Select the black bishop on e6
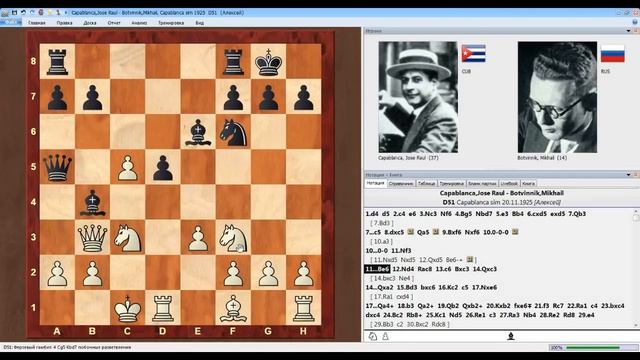Screen dimensions: 640x360 198,132
